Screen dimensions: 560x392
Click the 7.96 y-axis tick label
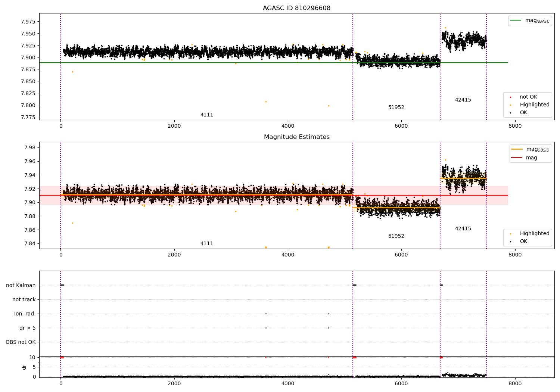tap(29, 161)
